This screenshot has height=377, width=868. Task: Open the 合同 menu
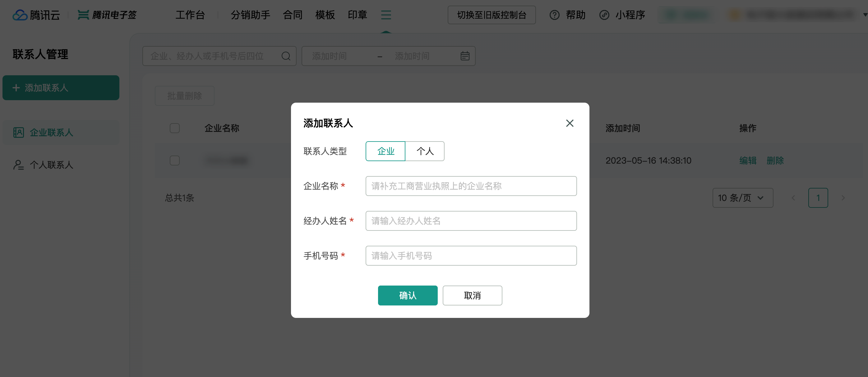[x=293, y=15]
